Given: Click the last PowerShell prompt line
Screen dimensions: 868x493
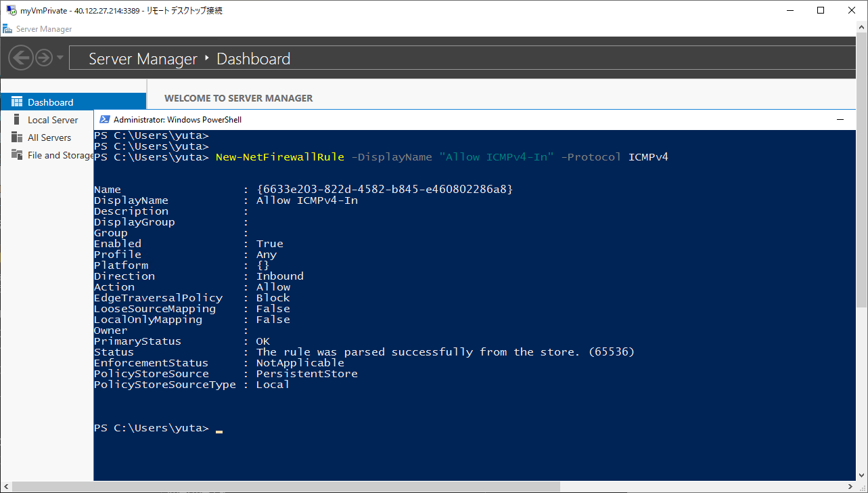Looking at the screenshot, I should [158, 428].
